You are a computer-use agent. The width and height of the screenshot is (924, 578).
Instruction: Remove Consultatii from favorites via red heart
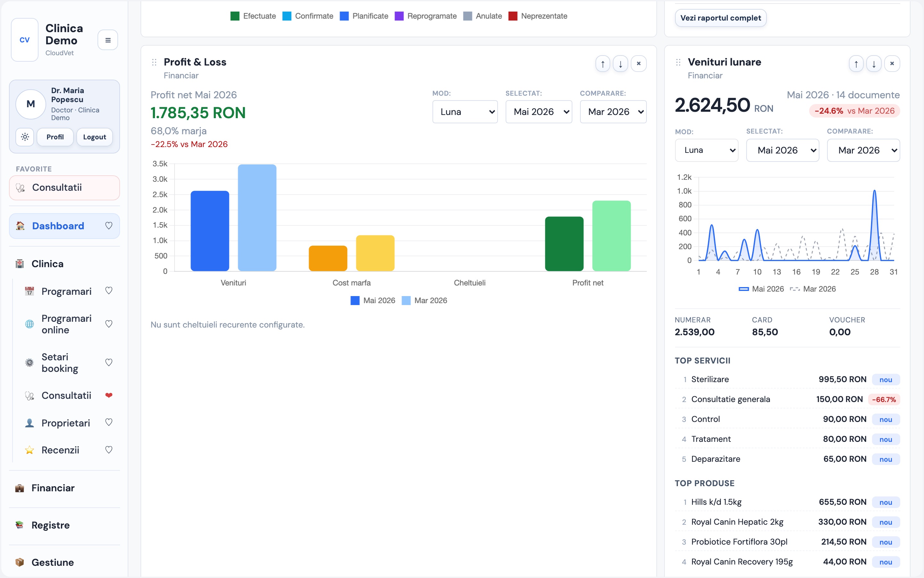point(109,395)
